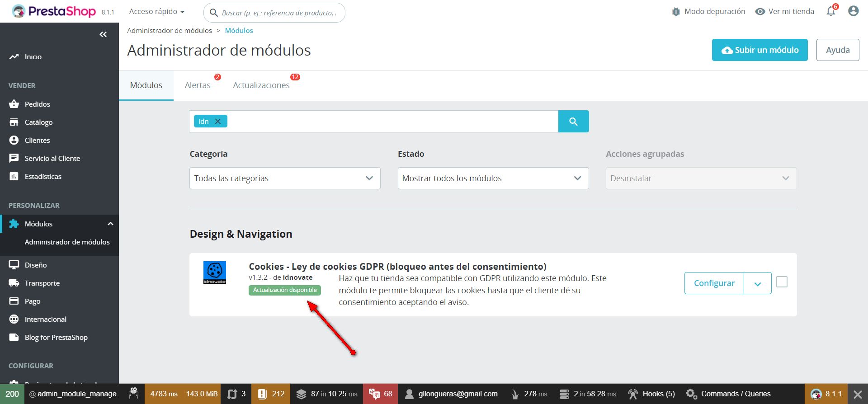Click the Modo depuración link
Screen dimensions: 868x404
[x=708, y=11]
